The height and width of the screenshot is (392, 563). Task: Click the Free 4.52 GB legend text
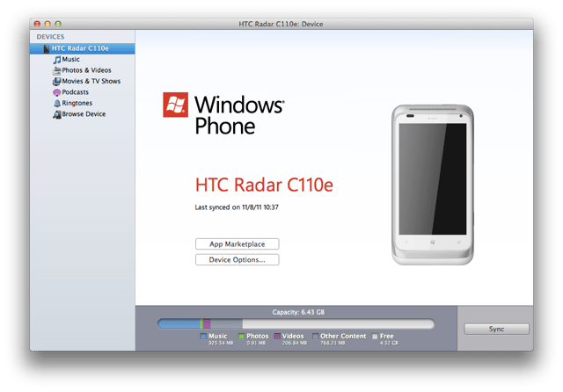click(389, 339)
